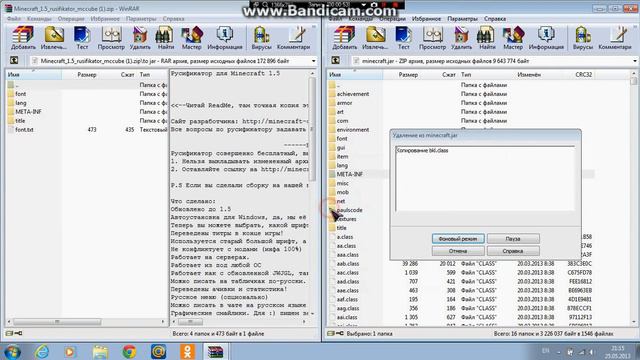Click Пауза button in dialog
640x360 pixels.
coord(513,238)
